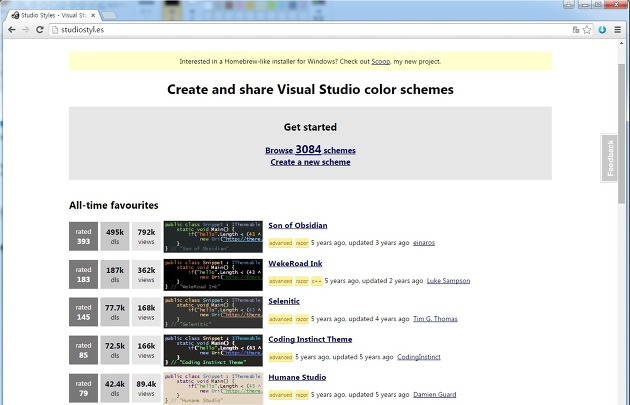
Task: Bookmark this page with the star icon
Action: (587, 30)
